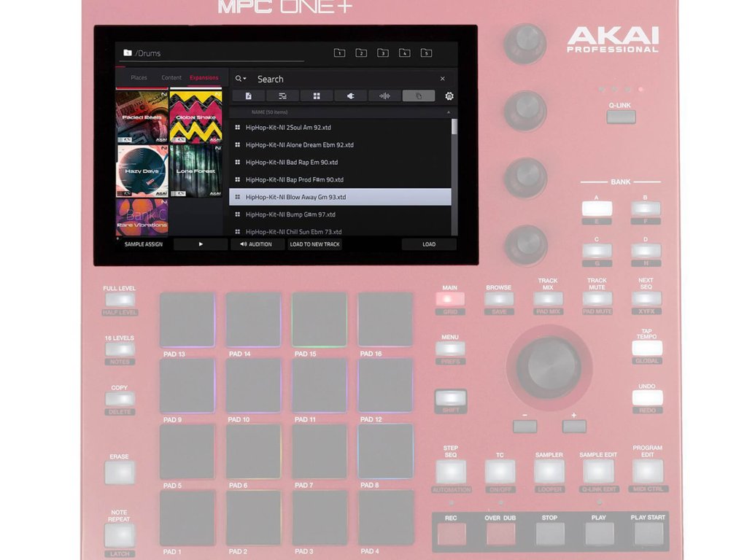This screenshot has width=747, height=560.
Task: Hit the TRACK MIX button
Action: click(x=548, y=299)
